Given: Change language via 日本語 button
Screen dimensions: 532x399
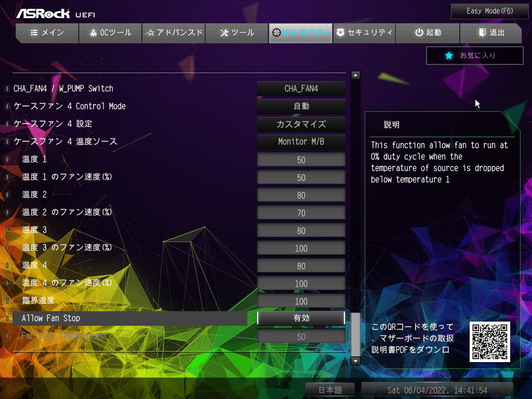Looking at the screenshot, I should (x=330, y=390).
